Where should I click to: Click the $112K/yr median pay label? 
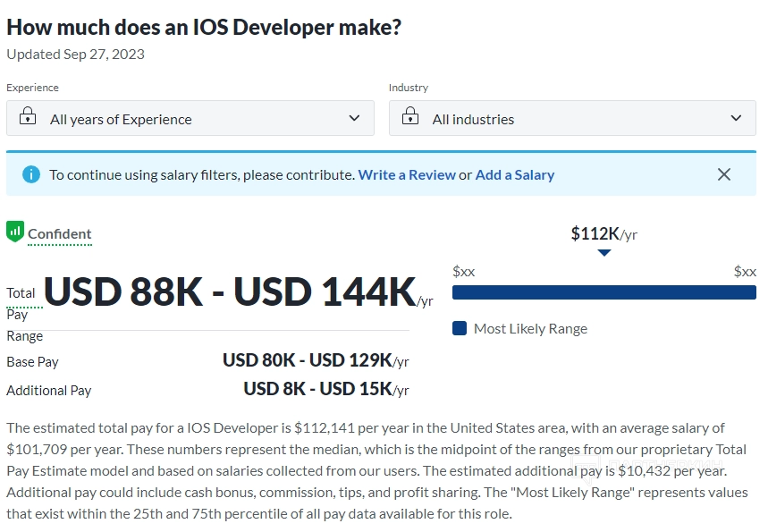click(x=604, y=234)
